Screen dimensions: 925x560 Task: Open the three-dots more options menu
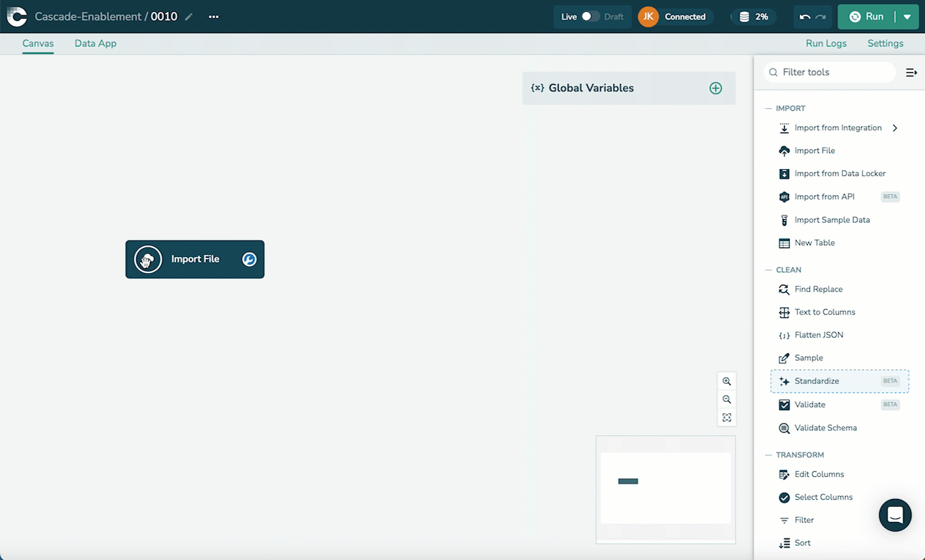click(x=214, y=17)
